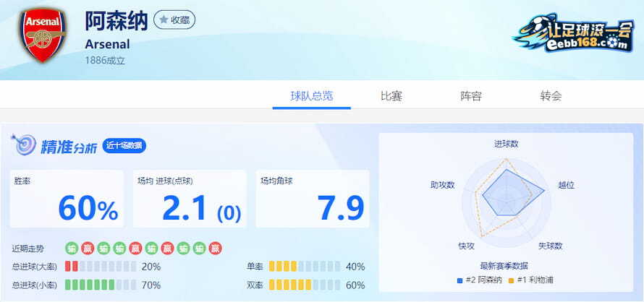Switch to the 比赛 tab
Screen dimensions: 644x302
[x=391, y=96]
